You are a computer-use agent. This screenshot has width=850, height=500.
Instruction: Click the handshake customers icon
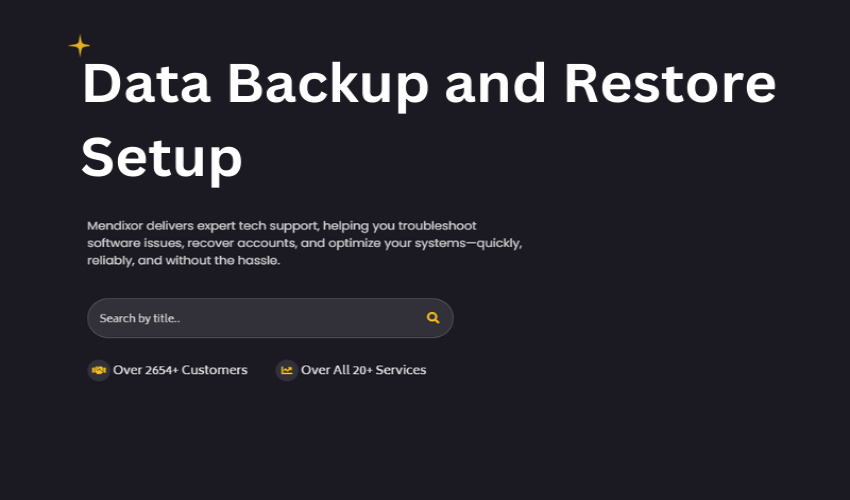point(99,370)
